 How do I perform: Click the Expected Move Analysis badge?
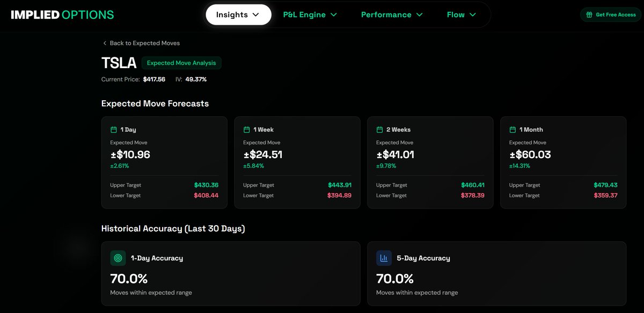tap(181, 63)
